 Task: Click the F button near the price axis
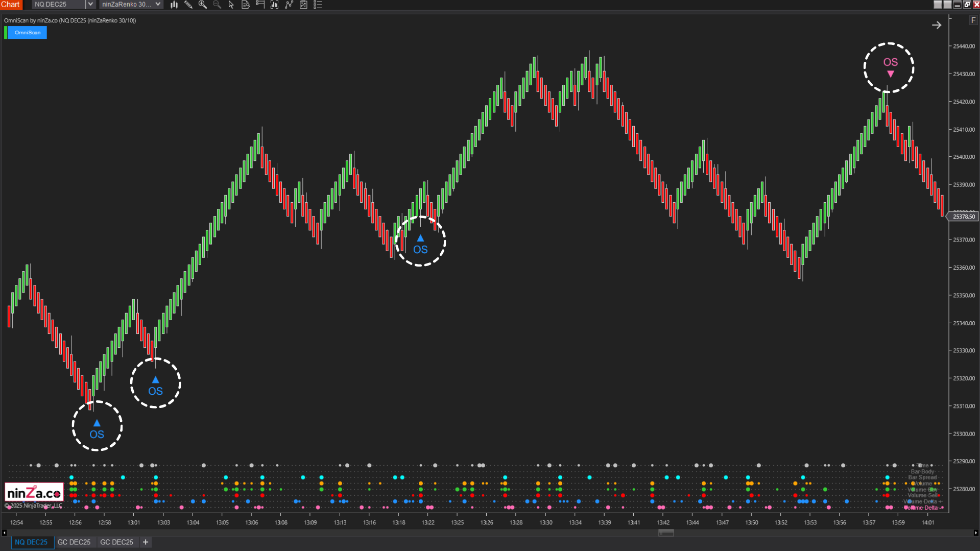973,19
